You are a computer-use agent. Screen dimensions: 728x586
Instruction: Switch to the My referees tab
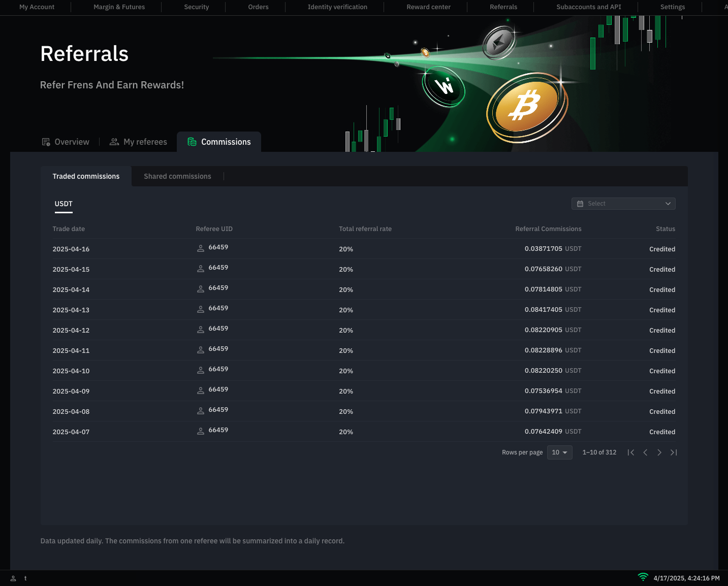point(138,142)
